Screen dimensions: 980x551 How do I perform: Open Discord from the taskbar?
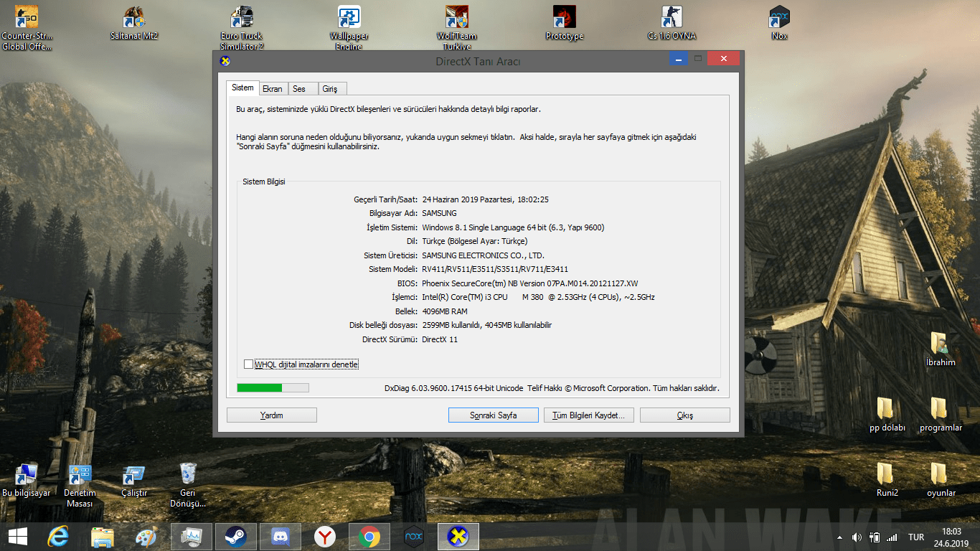280,537
